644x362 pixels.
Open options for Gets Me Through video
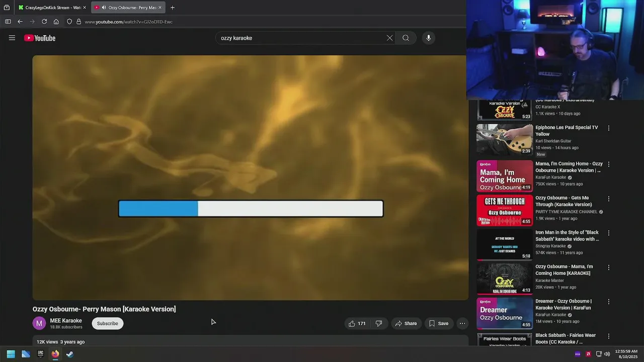(608, 199)
